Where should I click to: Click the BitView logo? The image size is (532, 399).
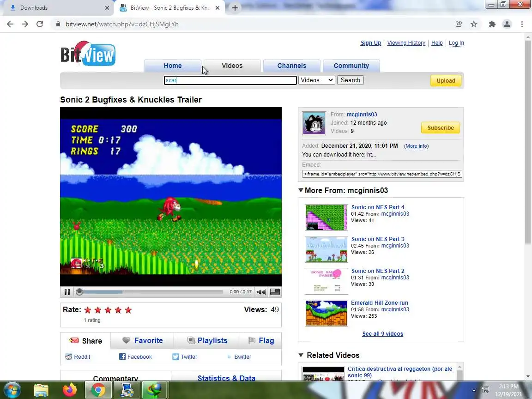click(x=88, y=54)
